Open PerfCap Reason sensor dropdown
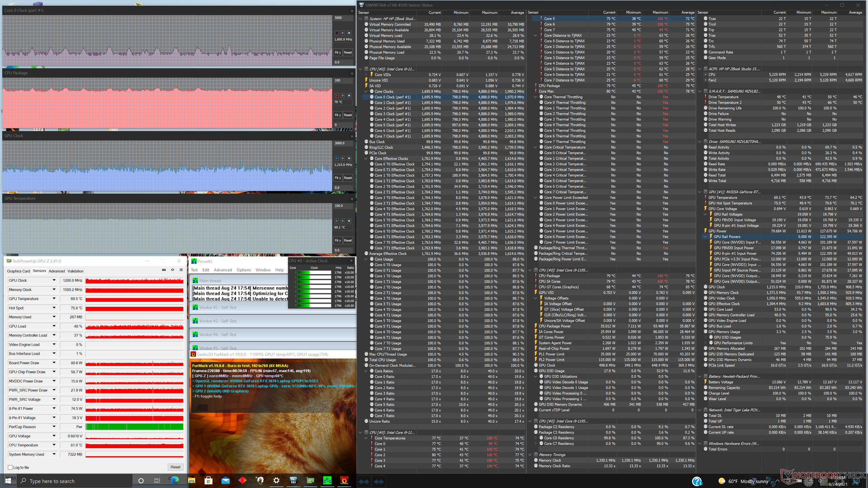 [54, 427]
